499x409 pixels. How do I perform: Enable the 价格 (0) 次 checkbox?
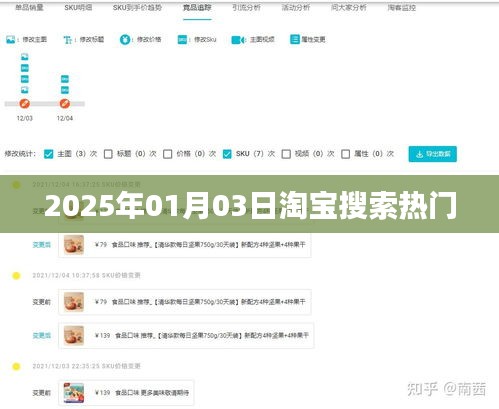point(168,154)
